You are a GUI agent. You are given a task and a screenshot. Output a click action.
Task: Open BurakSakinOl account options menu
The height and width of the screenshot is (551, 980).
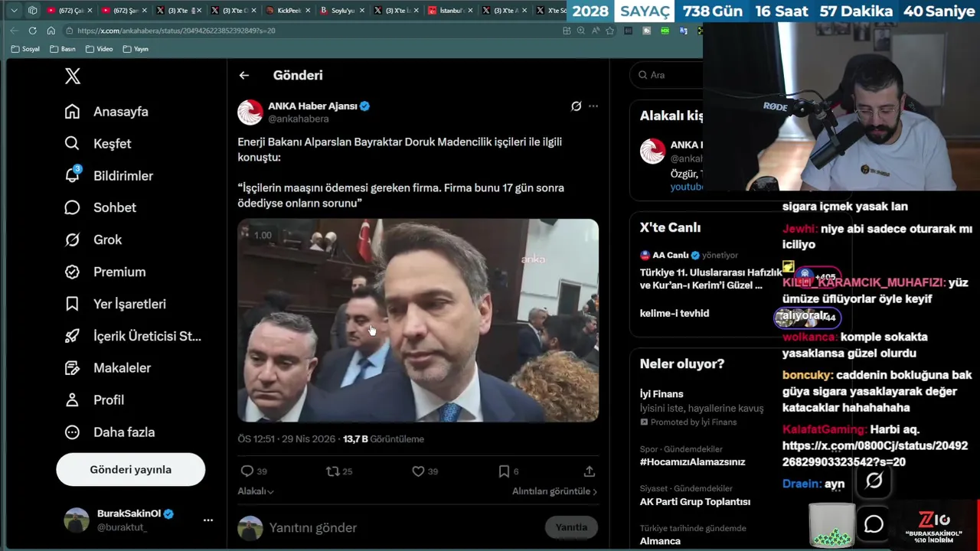208,520
